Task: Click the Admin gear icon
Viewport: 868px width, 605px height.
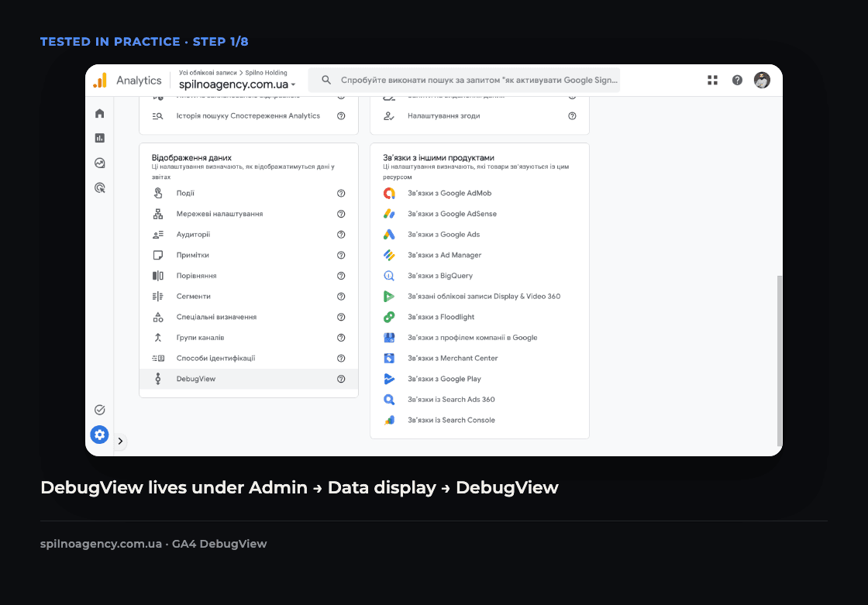Action: coord(100,435)
